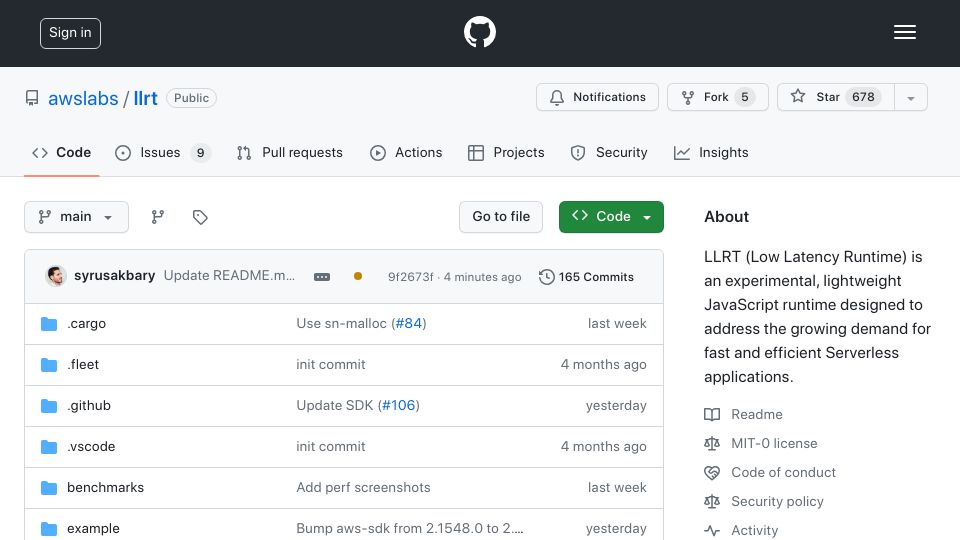The image size is (960, 540).
Task: Click the Notifications bell button
Action: pyautogui.click(x=597, y=97)
